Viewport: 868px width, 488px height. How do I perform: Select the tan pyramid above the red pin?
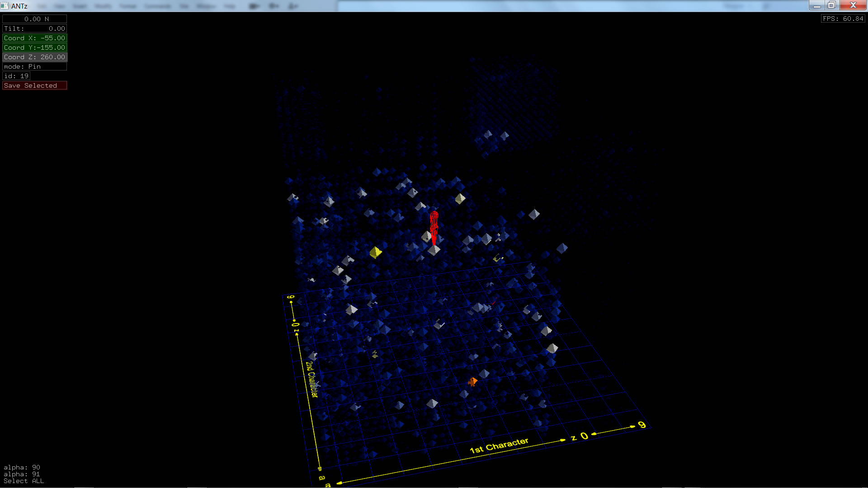coord(460,198)
